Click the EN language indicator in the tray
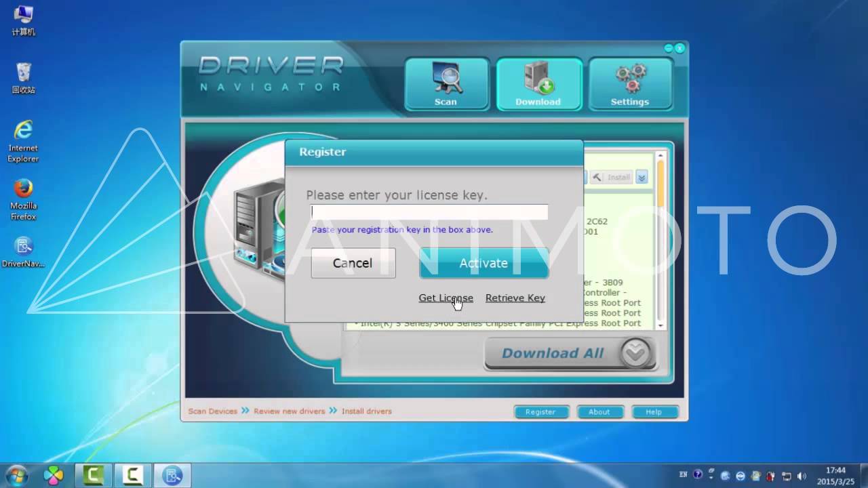Screen dimensions: 868x488 point(684,474)
